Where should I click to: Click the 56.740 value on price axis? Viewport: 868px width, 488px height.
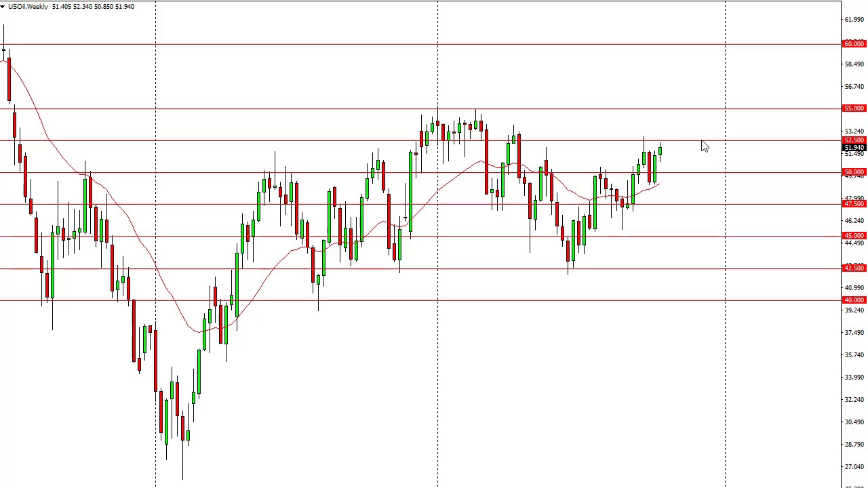[x=854, y=87]
